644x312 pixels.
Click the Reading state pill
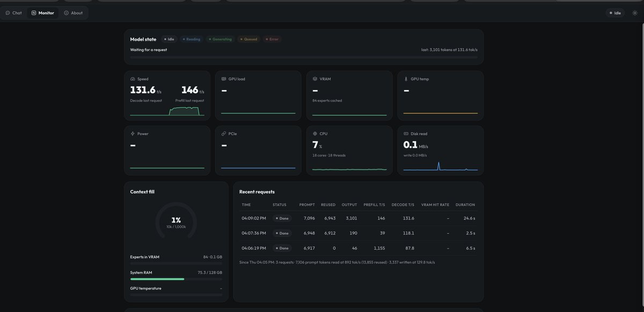point(191,39)
